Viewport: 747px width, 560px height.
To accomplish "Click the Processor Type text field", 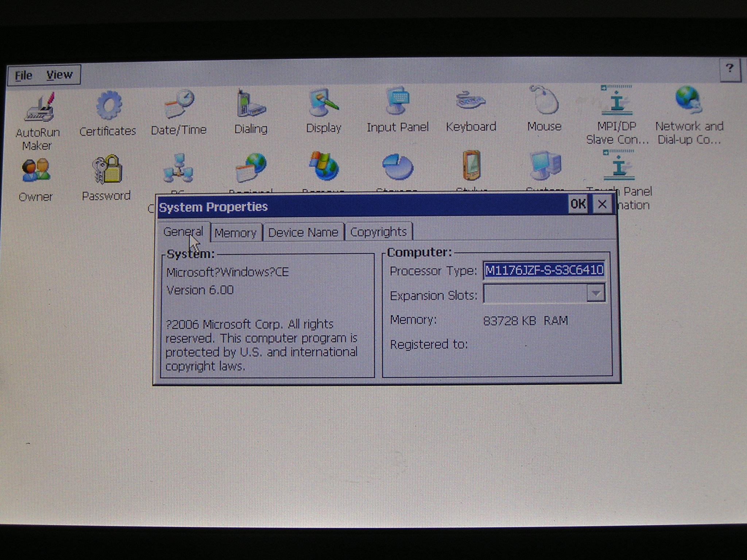I will point(543,271).
